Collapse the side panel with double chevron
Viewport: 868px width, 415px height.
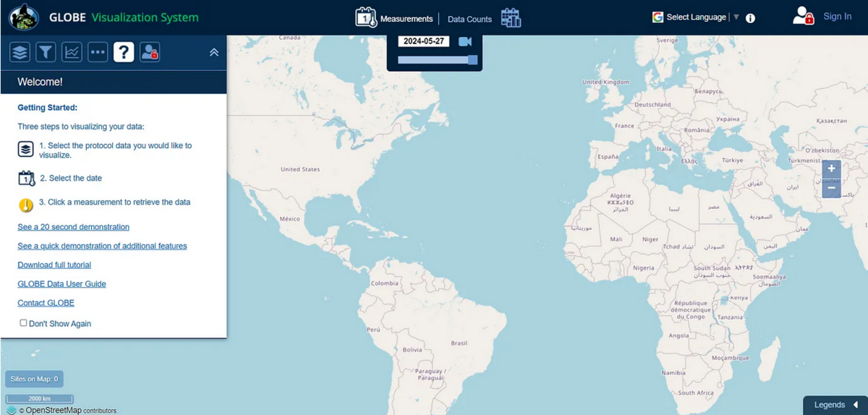point(214,52)
